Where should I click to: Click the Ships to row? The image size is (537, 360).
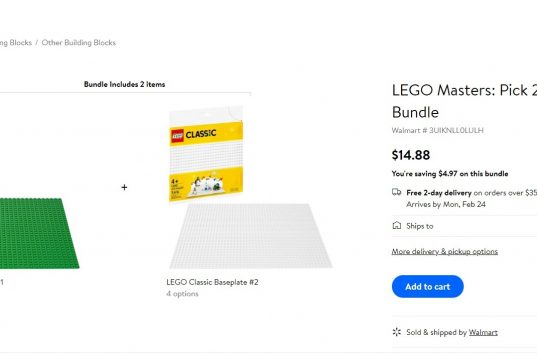[x=464, y=226]
